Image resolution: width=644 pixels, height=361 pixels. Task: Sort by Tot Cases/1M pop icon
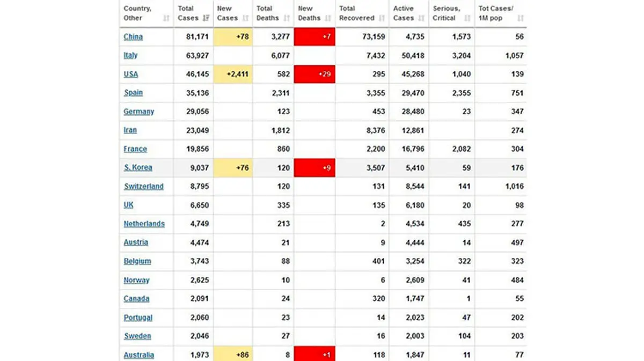[x=520, y=18]
